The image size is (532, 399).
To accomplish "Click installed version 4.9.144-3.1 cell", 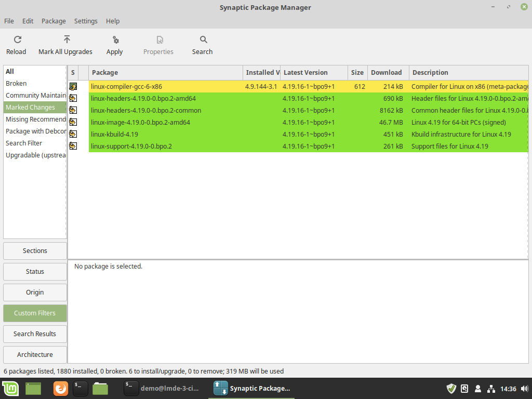I will coord(261,87).
